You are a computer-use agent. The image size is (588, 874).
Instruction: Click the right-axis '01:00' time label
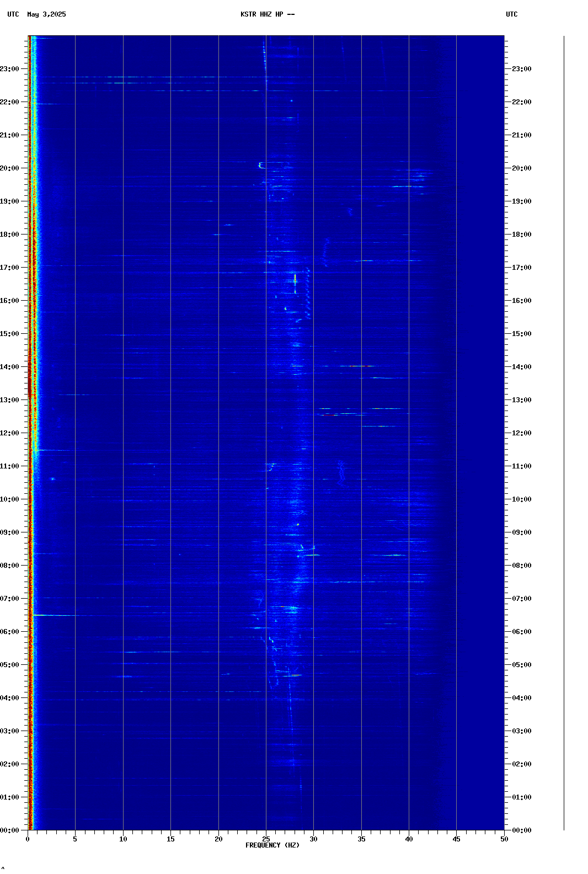click(x=522, y=797)
